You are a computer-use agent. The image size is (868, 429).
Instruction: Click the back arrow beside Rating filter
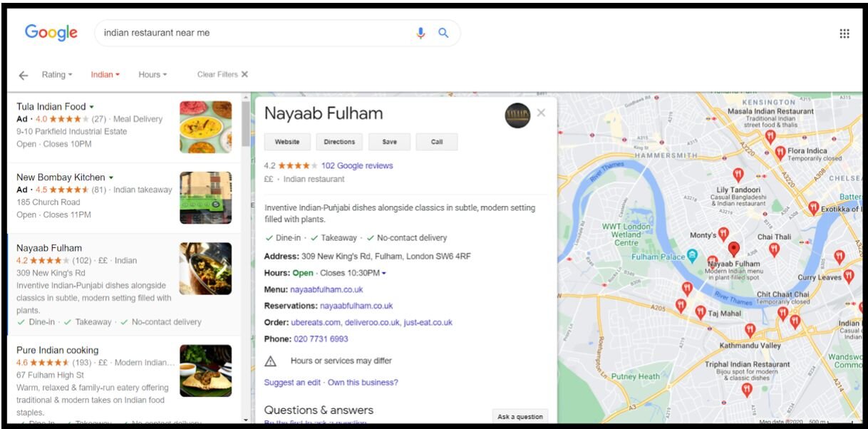pos(24,75)
